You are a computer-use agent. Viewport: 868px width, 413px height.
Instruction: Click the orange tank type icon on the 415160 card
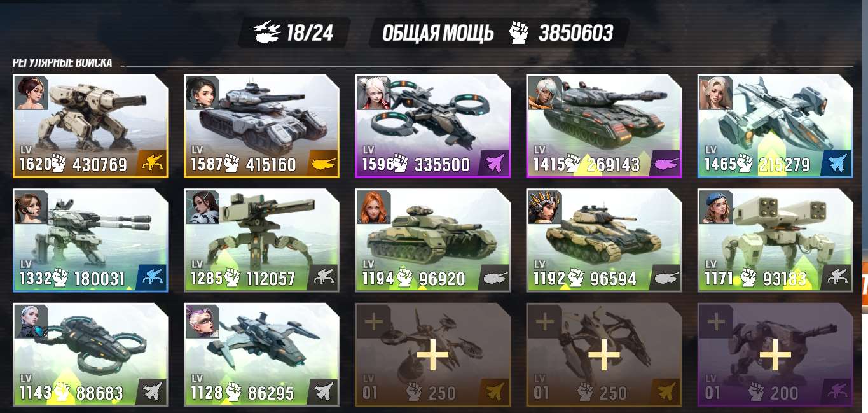[x=323, y=164]
